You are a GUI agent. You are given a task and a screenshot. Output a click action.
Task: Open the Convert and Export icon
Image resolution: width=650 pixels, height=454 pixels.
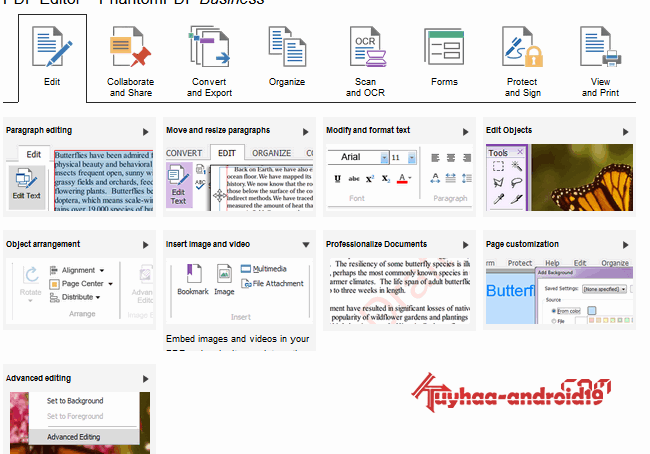209,46
